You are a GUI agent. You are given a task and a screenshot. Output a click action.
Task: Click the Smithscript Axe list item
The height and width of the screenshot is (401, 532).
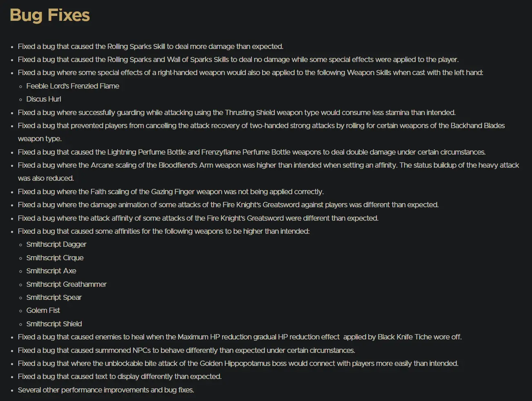click(51, 271)
